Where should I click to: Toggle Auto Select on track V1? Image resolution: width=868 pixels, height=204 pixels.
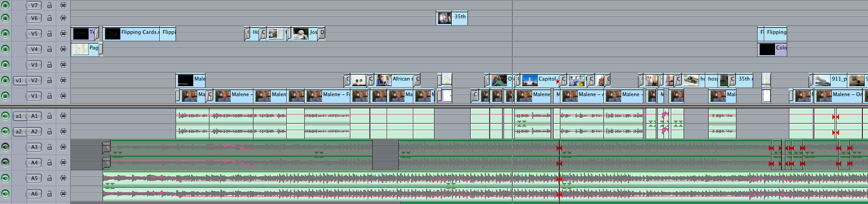[x=63, y=96]
